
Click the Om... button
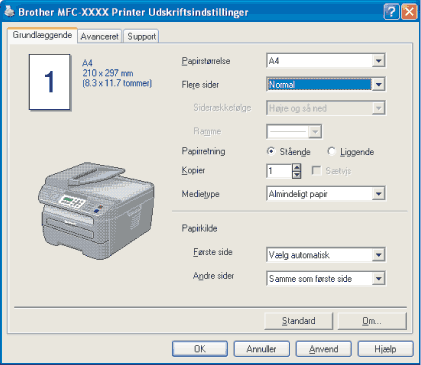point(372,321)
